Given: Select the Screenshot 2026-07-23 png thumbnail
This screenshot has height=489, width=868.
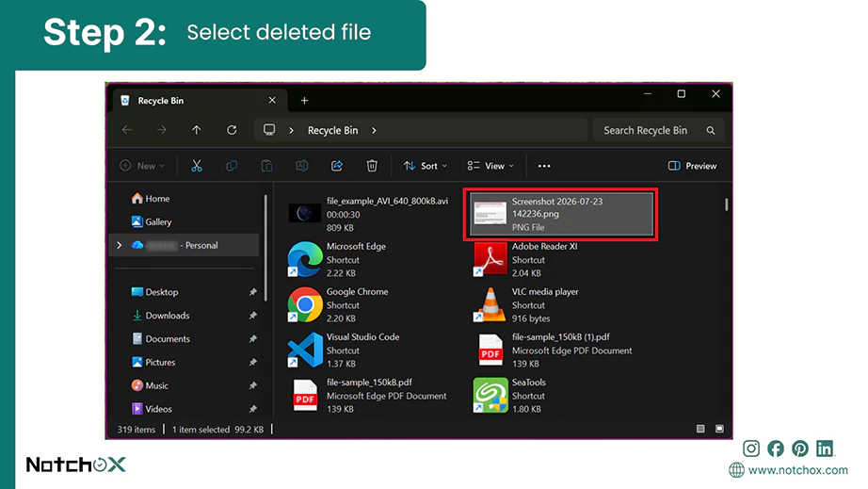Looking at the screenshot, I should tap(490, 213).
